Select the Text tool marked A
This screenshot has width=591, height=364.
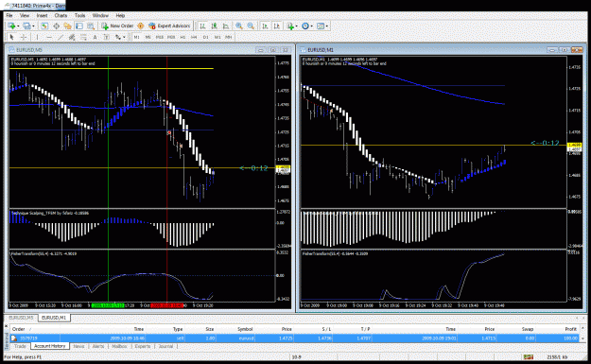click(x=95, y=37)
